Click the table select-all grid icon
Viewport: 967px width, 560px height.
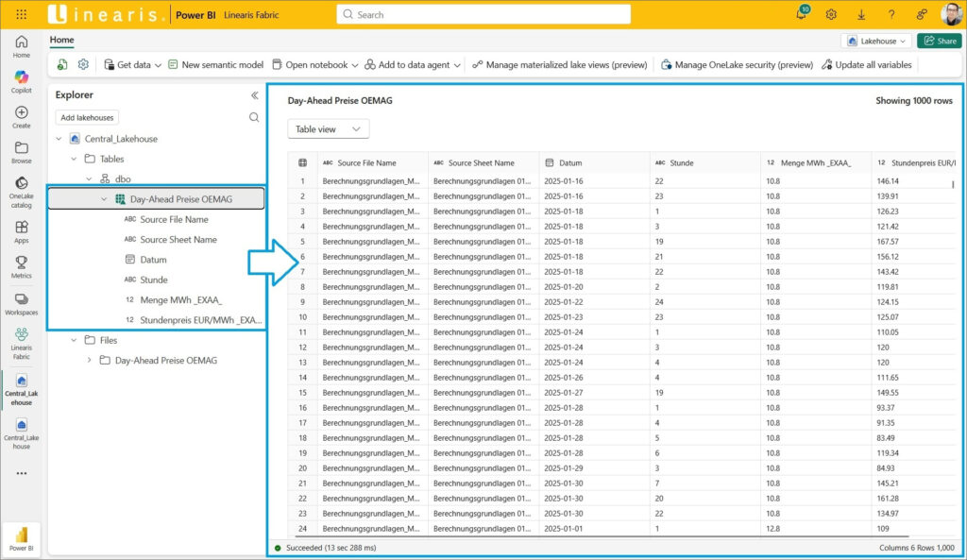pos(302,162)
